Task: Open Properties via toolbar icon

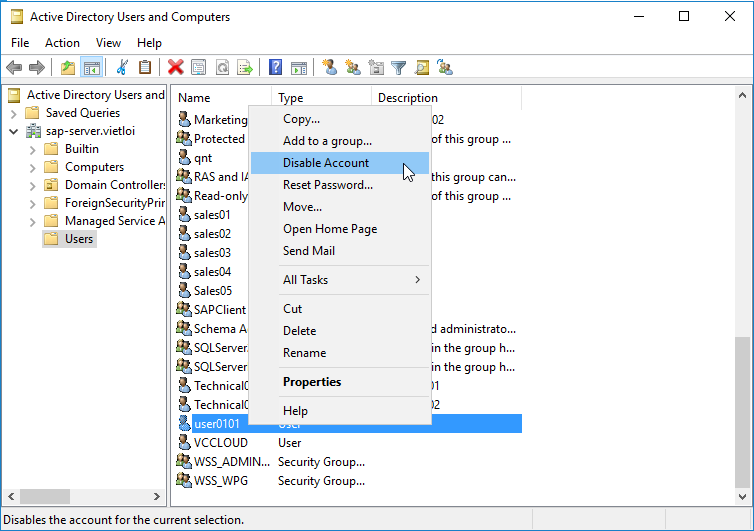Action: [x=199, y=67]
